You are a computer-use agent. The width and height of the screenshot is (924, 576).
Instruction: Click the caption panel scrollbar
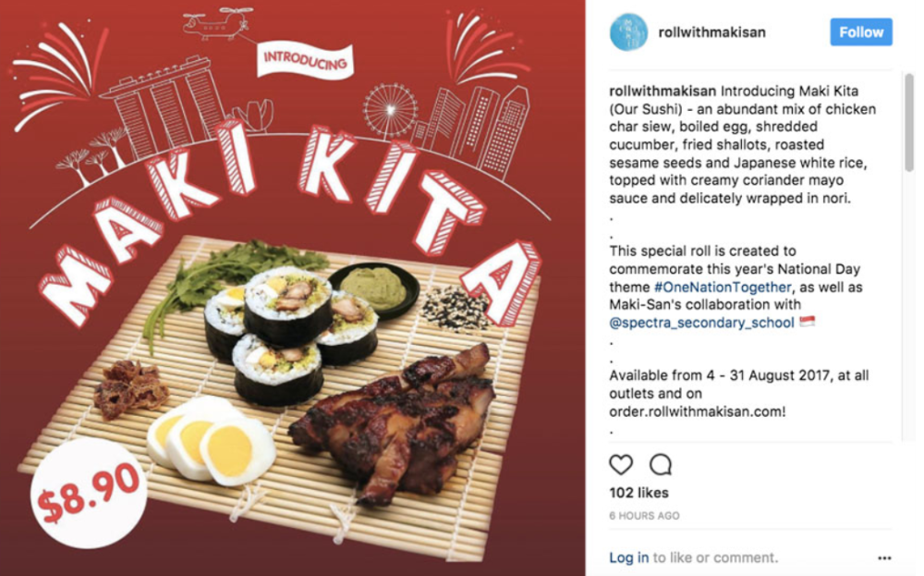(908, 123)
